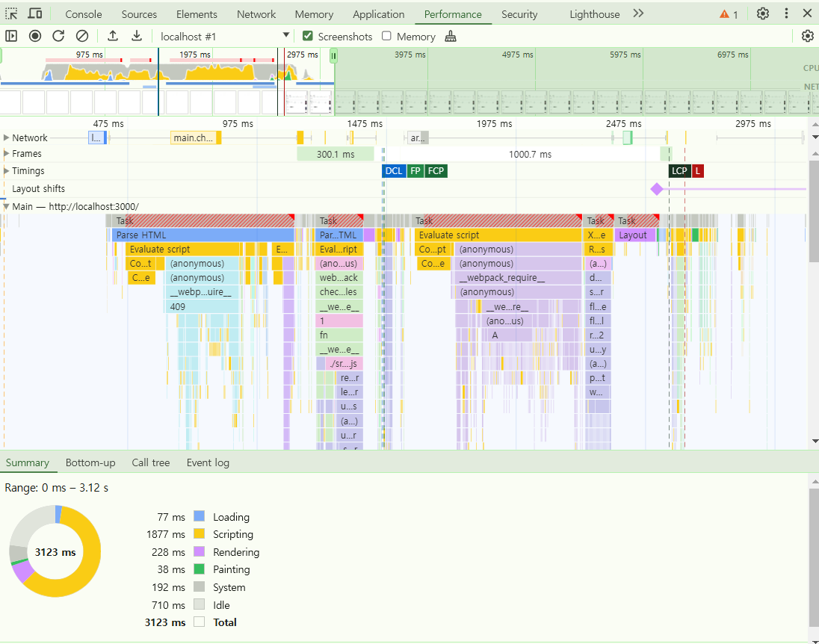The image size is (819, 644).
Task: Activate the inspect element picker icon
Action: point(11,13)
